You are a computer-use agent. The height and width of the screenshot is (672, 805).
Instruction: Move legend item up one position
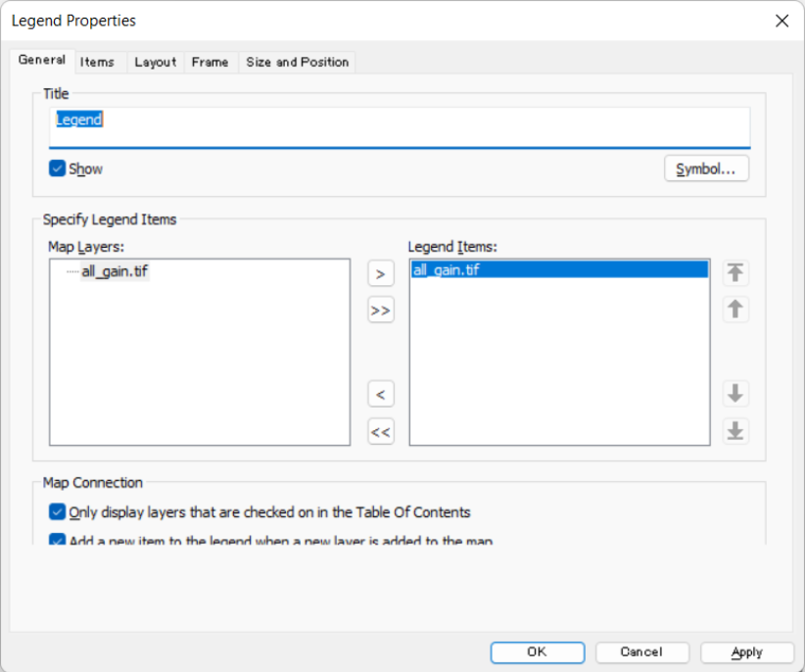pyautogui.click(x=735, y=310)
